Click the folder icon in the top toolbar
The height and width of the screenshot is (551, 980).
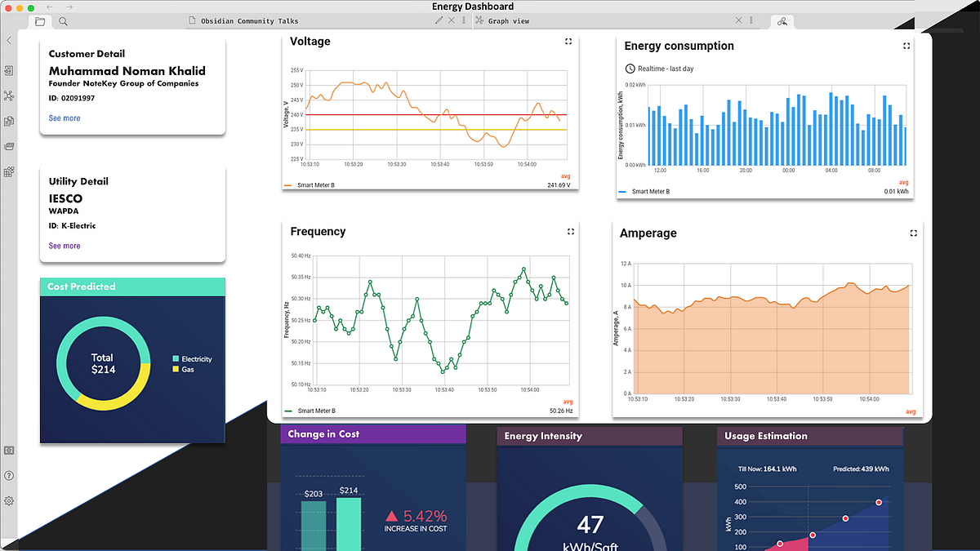point(39,22)
